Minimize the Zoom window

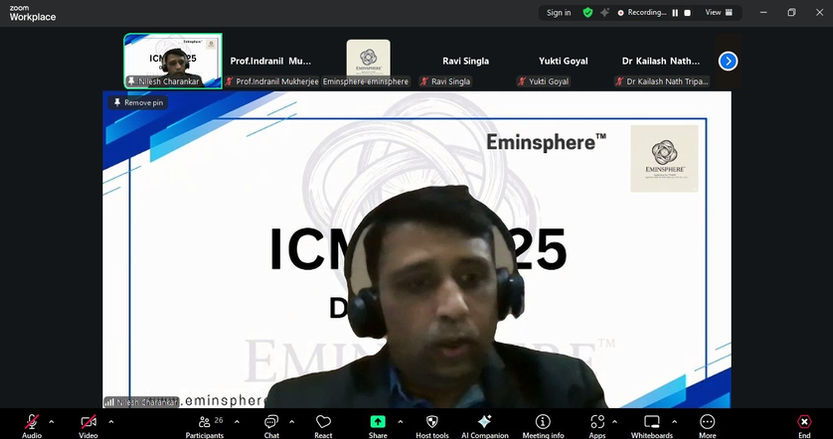[763, 12]
